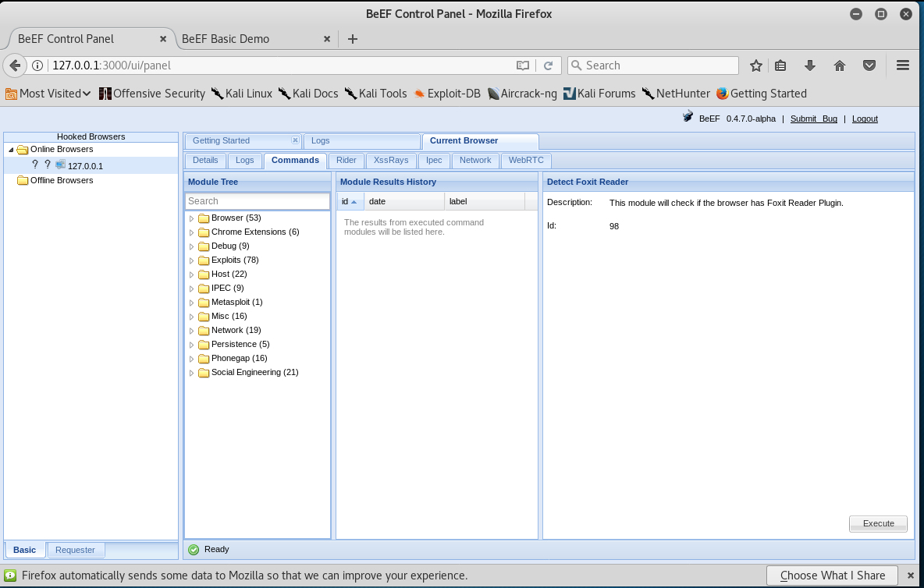This screenshot has width=924, height=588.
Task: Click the bookmark star icon
Action: [755, 66]
